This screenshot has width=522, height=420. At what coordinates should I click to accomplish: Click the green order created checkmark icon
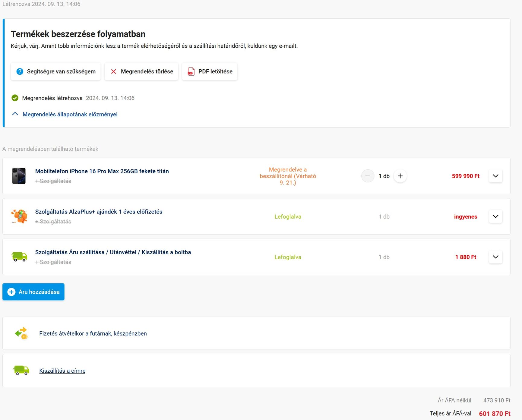pos(15,98)
